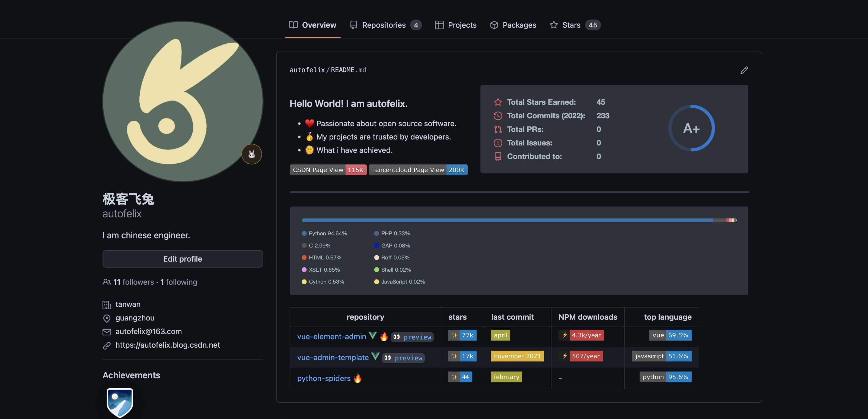
Task: Click the Total Stars Earned star icon
Action: tap(498, 102)
